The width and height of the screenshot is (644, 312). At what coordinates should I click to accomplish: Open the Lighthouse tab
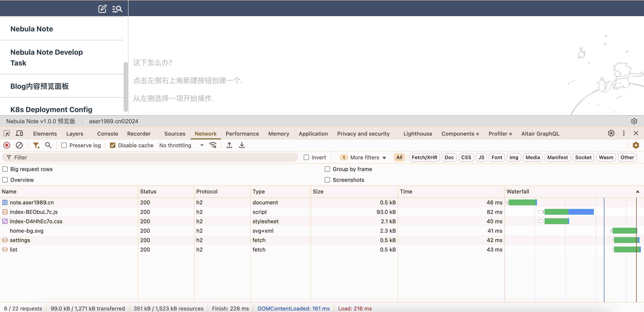[417, 134]
